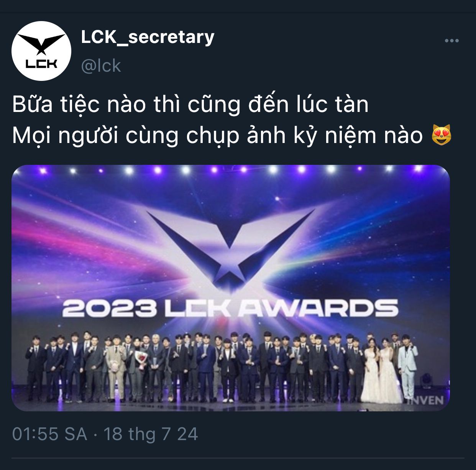
Task: Click the heart-eyes cat emoji
Action: point(442,135)
